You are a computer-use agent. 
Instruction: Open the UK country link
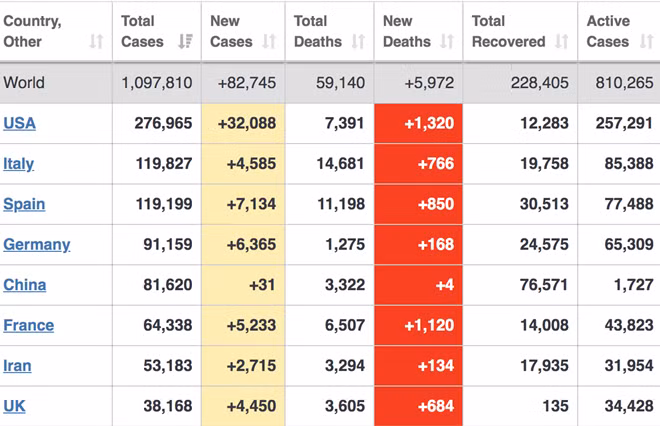[x=14, y=406]
